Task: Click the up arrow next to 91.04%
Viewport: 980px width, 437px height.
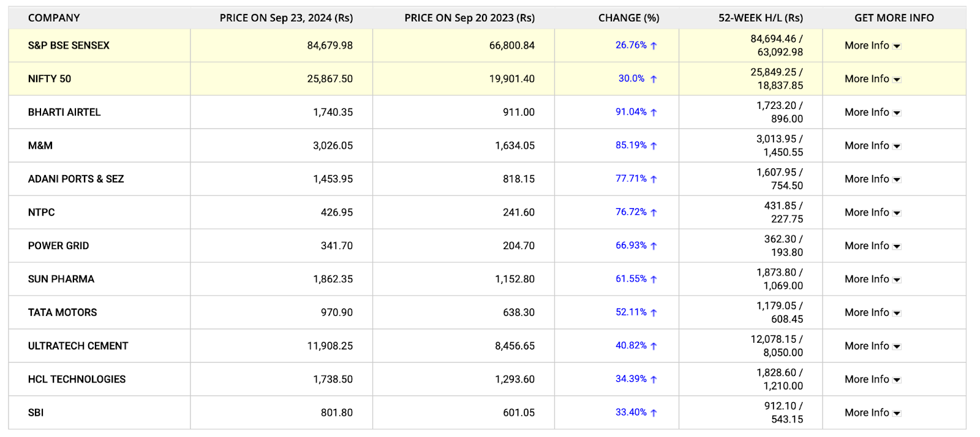Action: click(x=654, y=112)
